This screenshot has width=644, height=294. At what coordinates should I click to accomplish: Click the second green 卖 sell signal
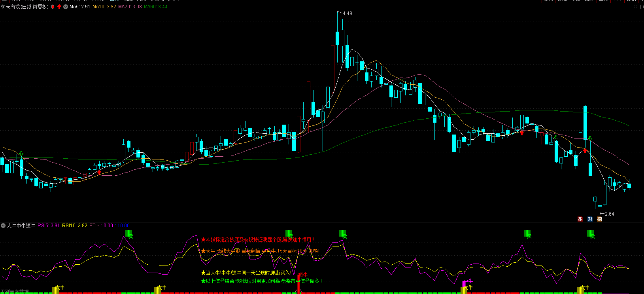(289, 234)
